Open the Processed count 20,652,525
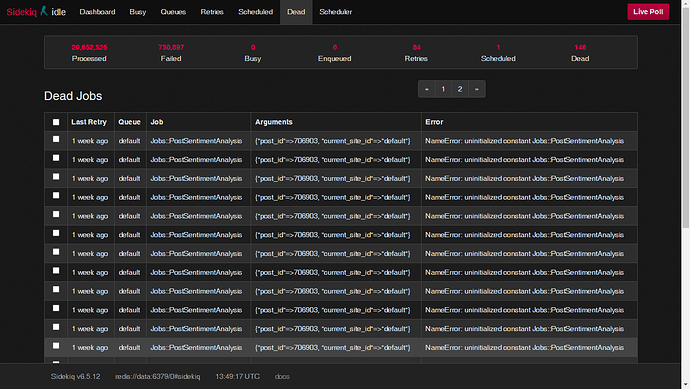The height and width of the screenshot is (389, 690). pyautogui.click(x=89, y=47)
